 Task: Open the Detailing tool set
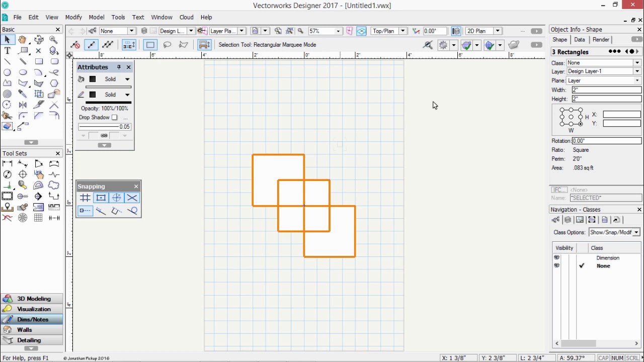[32, 340]
